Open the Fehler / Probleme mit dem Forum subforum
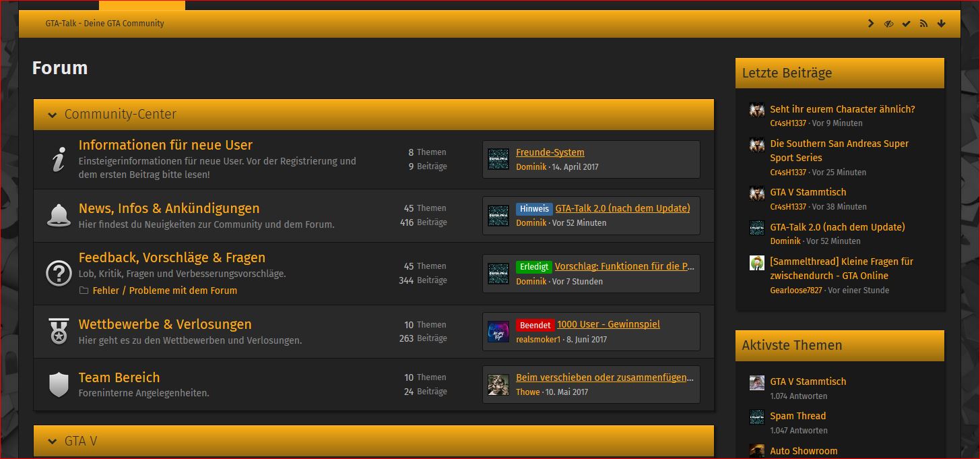Image resolution: width=980 pixels, height=459 pixels. [x=164, y=290]
